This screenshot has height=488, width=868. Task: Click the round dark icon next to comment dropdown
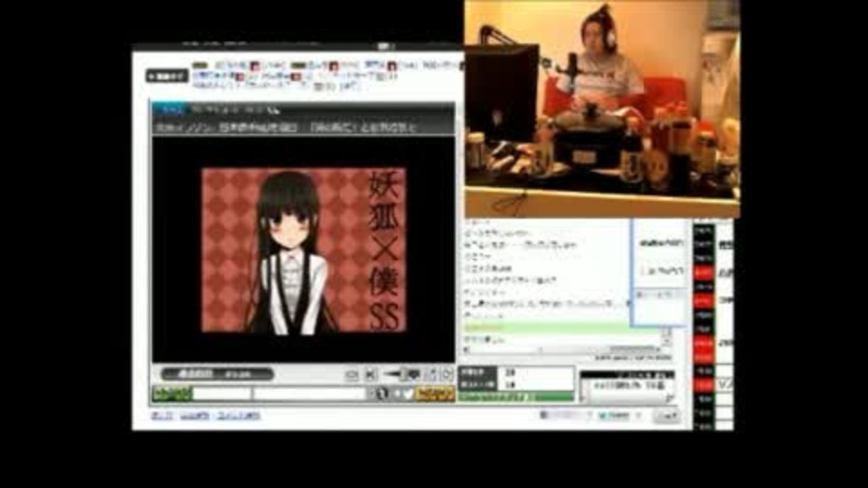point(382,394)
